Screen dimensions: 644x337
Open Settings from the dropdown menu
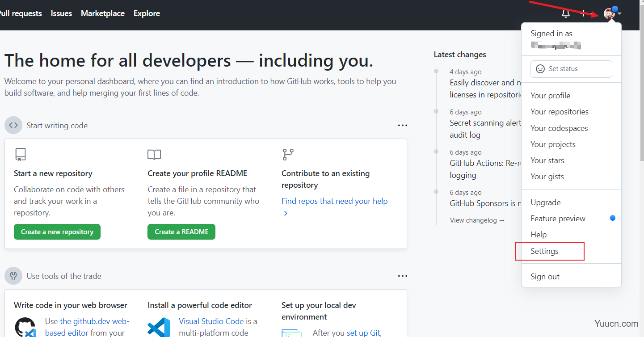click(571, 251)
